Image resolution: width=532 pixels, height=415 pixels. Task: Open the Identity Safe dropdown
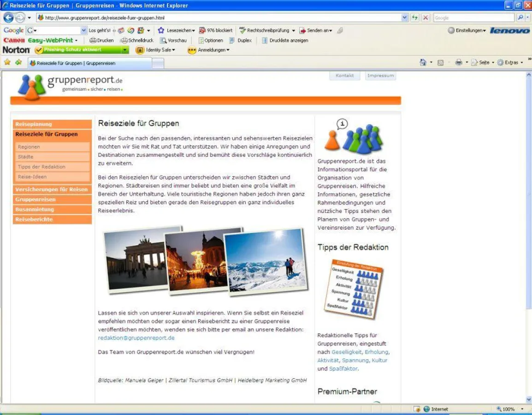[x=156, y=50]
